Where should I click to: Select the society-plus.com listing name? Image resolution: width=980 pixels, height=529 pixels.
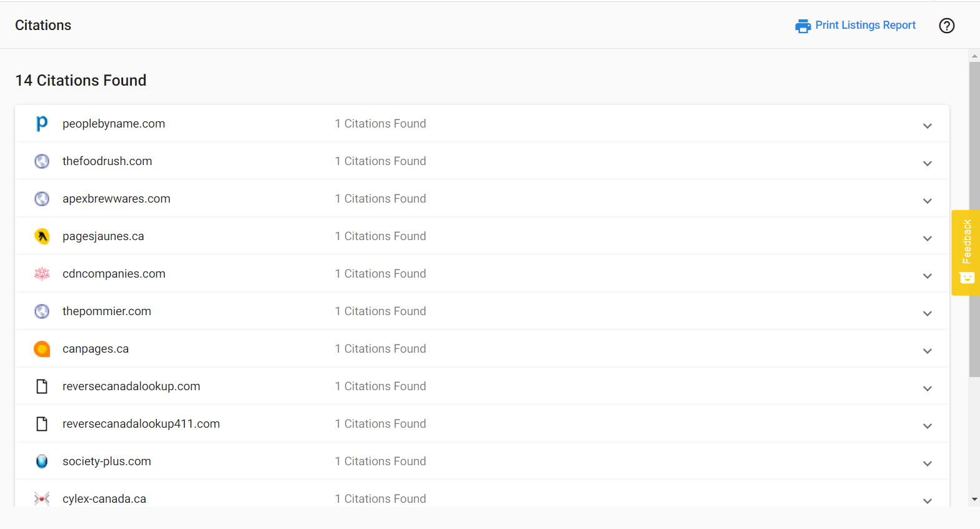tap(107, 461)
